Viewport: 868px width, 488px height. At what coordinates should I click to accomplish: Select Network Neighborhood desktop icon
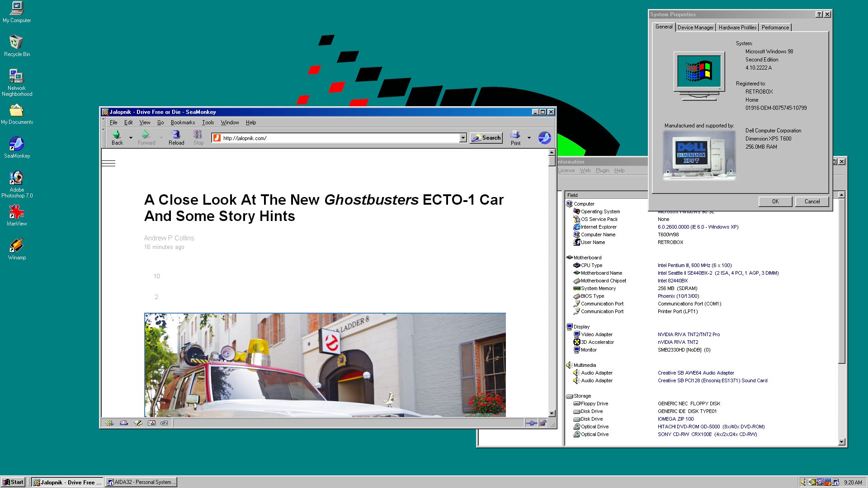point(17,82)
